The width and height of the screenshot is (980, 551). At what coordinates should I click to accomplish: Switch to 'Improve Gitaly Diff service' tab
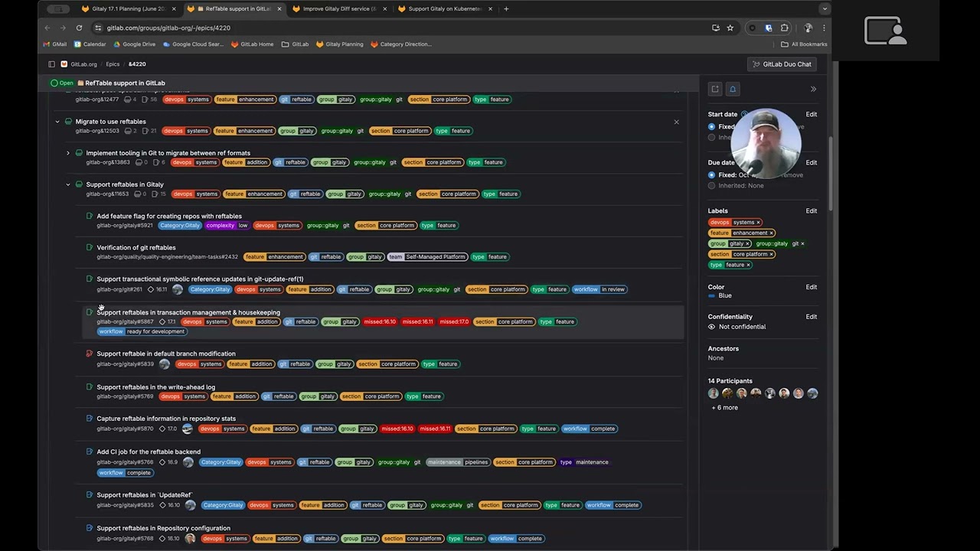(x=338, y=9)
